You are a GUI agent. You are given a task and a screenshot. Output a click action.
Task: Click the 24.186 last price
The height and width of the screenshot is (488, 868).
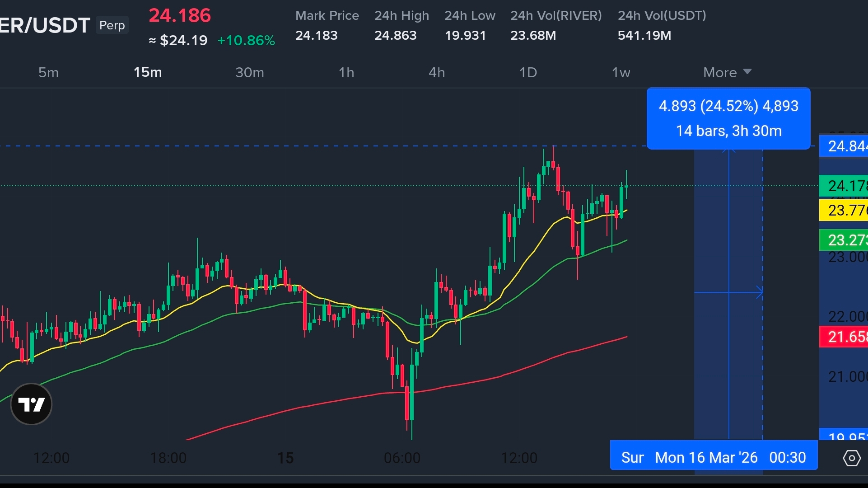[x=180, y=16]
